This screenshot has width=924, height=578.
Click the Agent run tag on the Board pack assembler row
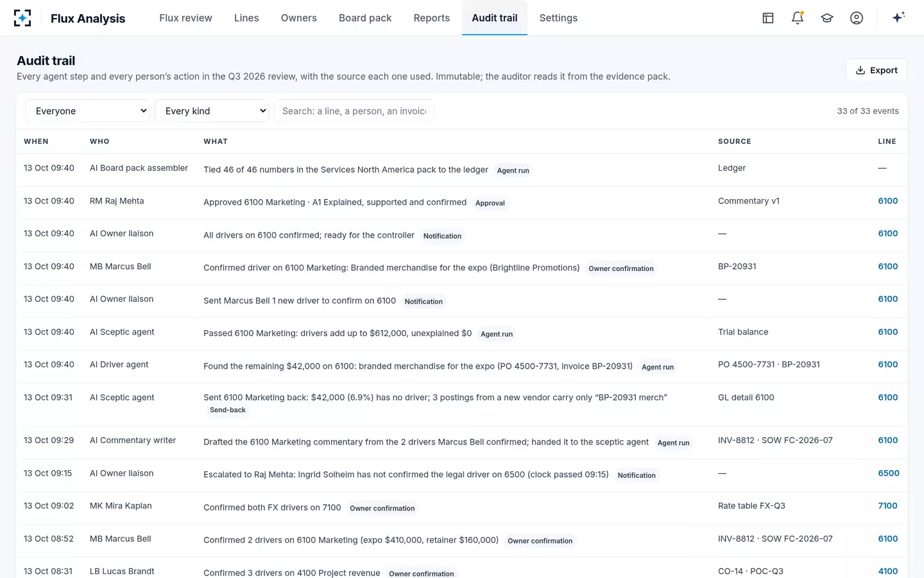pyautogui.click(x=513, y=170)
